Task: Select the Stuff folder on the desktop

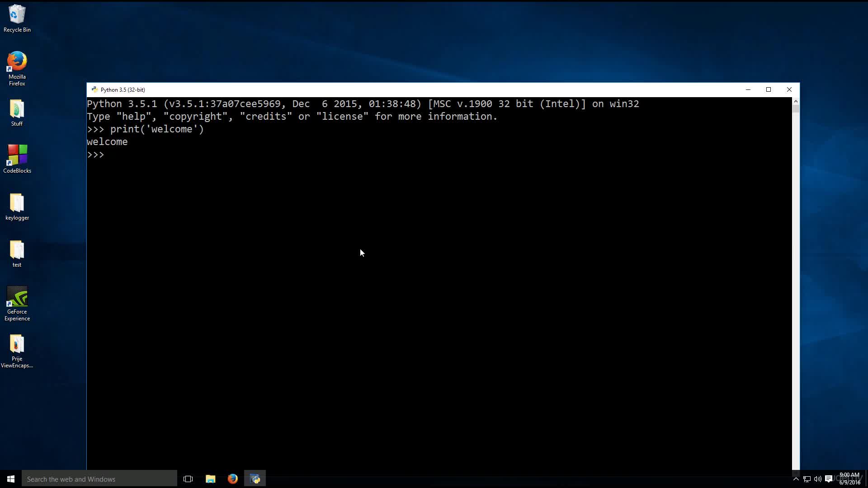Action: click(17, 113)
